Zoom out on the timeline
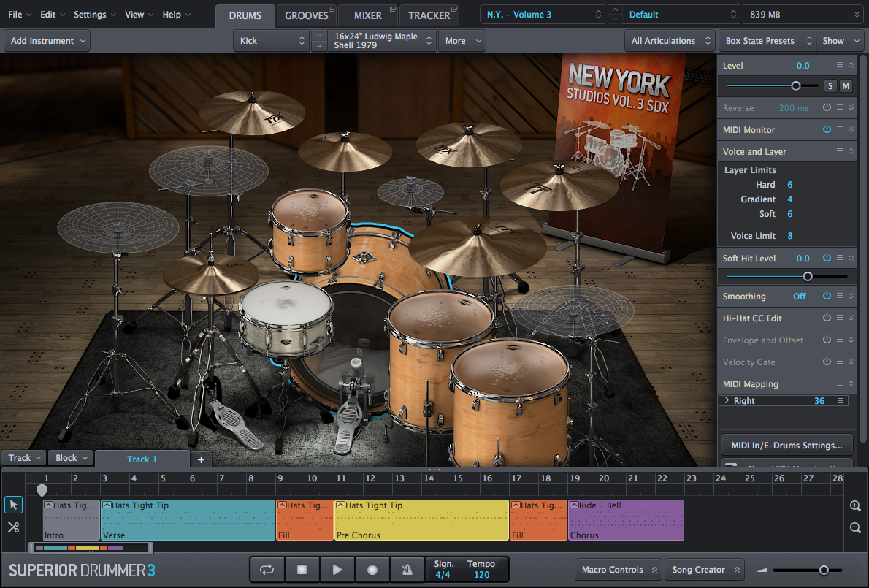The image size is (869, 588). pos(855,527)
